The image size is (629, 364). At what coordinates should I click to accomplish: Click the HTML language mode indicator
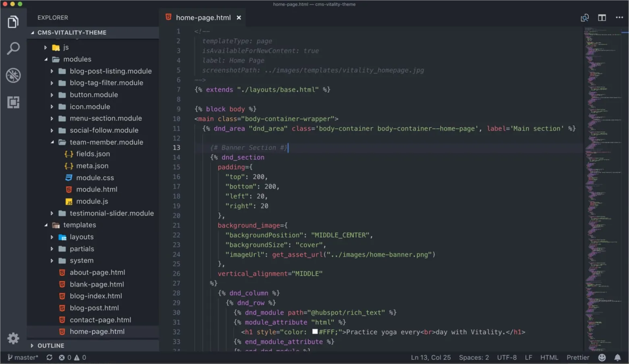pyautogui.click(x=549, y=358)
